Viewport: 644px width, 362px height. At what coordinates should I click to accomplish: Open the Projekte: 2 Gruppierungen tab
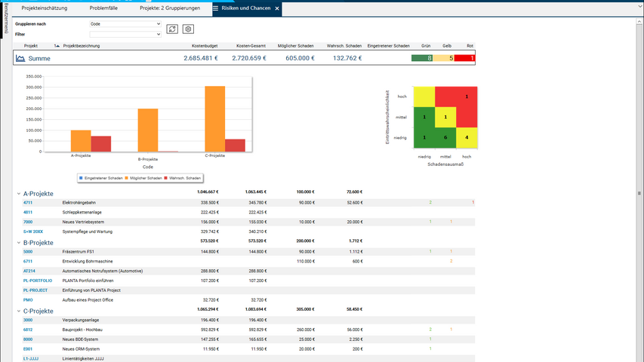click(170, 8)
